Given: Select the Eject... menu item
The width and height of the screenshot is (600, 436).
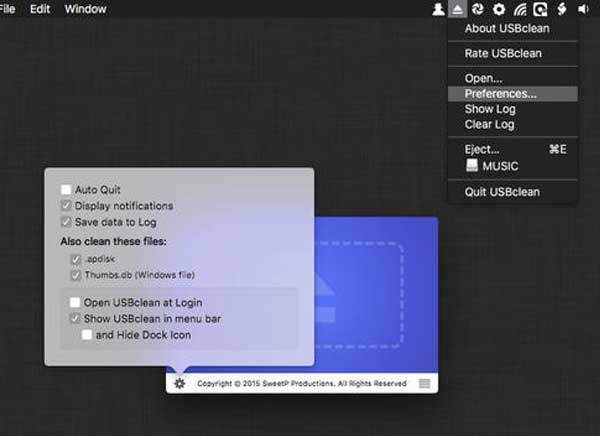Looking at the screenshot, I should [x=513, y=149].
